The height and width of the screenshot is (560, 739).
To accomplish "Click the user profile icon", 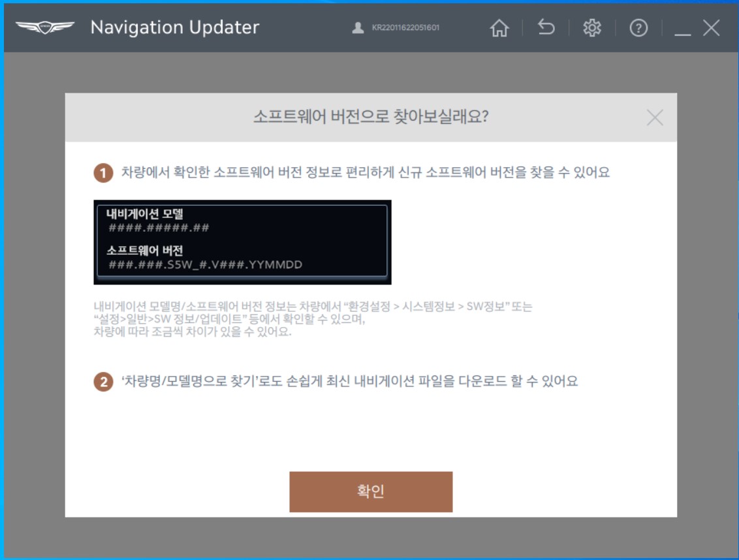I will (x=358, y=28).
